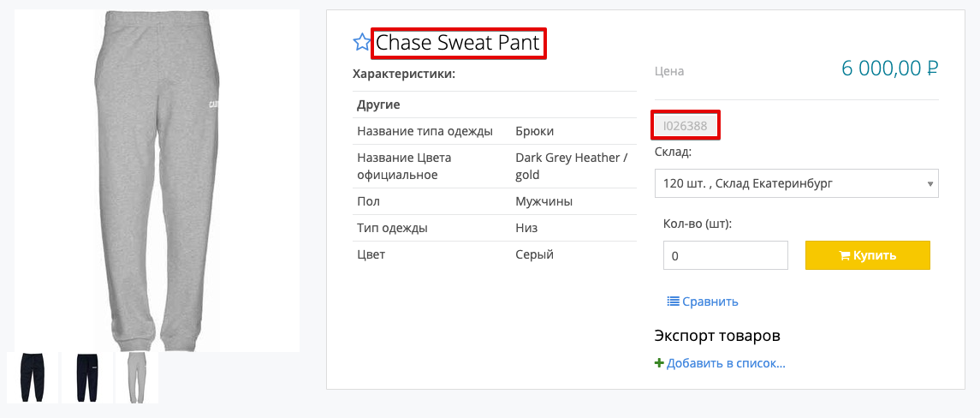The image size is (980, 418).
Task: Select the first dark pants thumbnail
Action: (x=33, y=377)
